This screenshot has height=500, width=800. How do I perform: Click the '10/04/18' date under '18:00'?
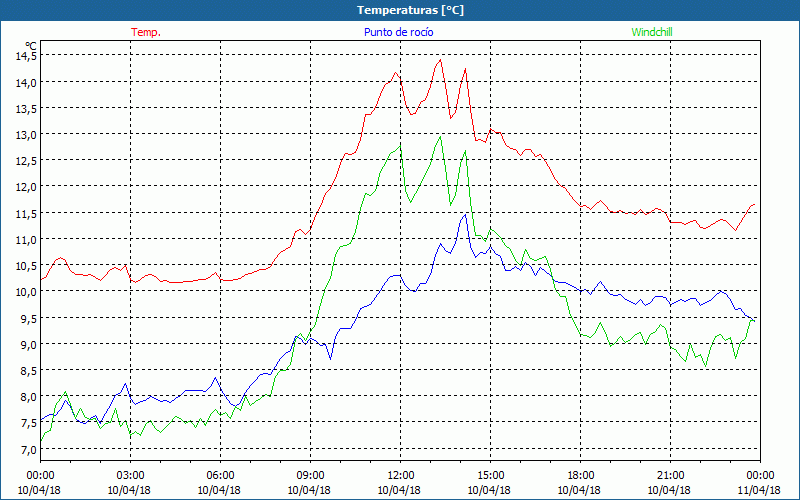579,490
